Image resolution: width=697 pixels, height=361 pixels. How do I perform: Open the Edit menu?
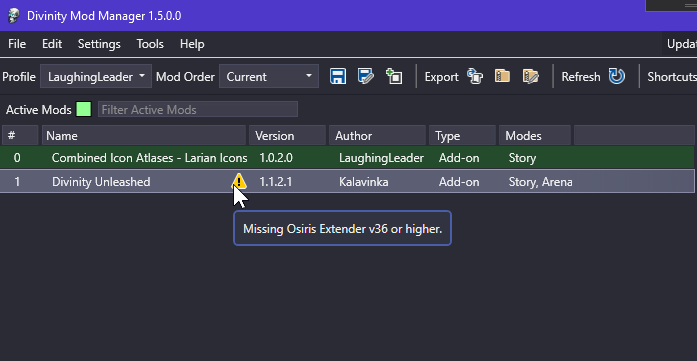pos(52,44)
